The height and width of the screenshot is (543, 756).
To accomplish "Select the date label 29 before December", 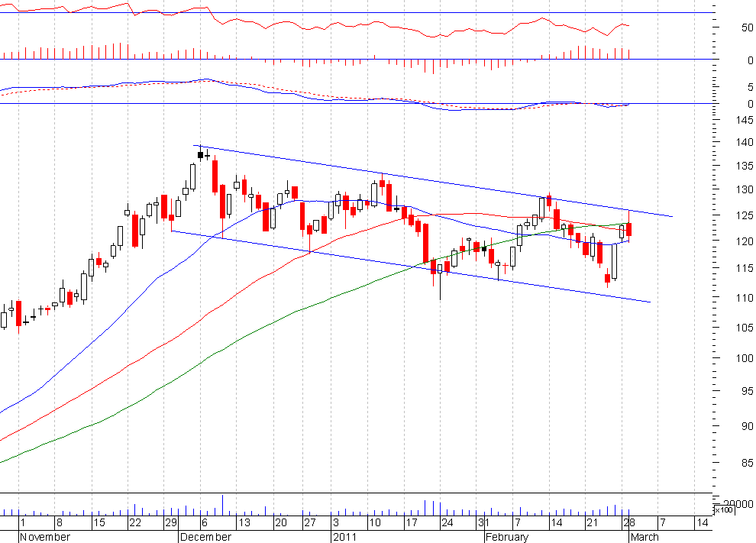I will click(171, 522).
